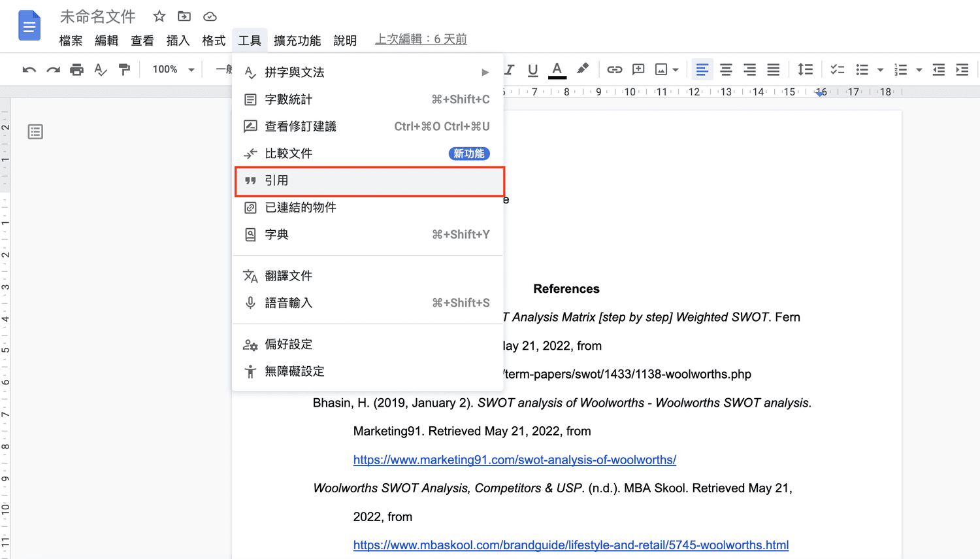This screenshot has height=559, width=980.
Task: Expand bulleted list options arrow
Action: [880, 69]
